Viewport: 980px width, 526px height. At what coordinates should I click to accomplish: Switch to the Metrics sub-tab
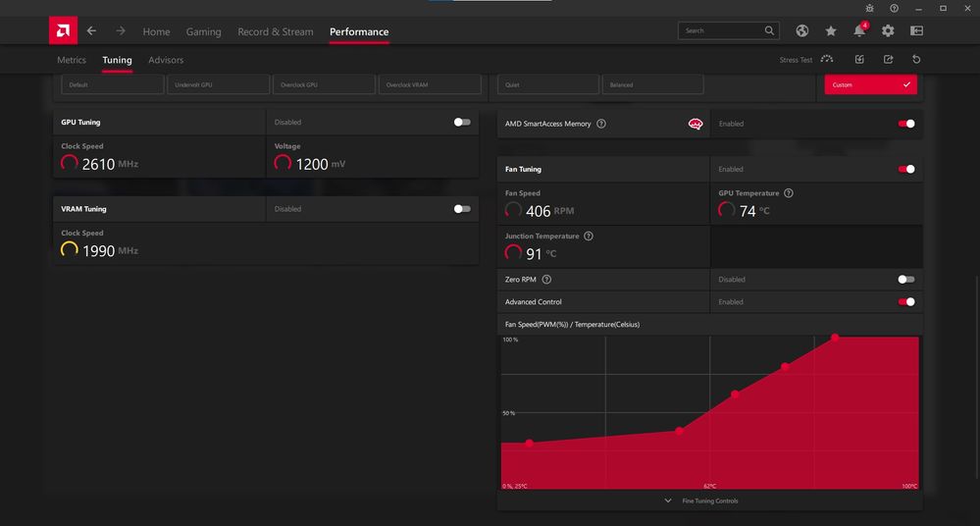pos(72,60)
